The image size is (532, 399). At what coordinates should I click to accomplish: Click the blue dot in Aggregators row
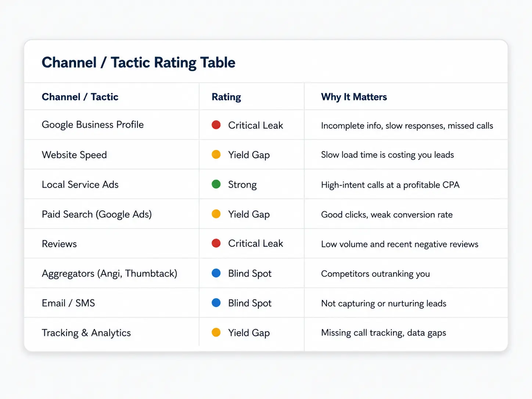[216, 273]
